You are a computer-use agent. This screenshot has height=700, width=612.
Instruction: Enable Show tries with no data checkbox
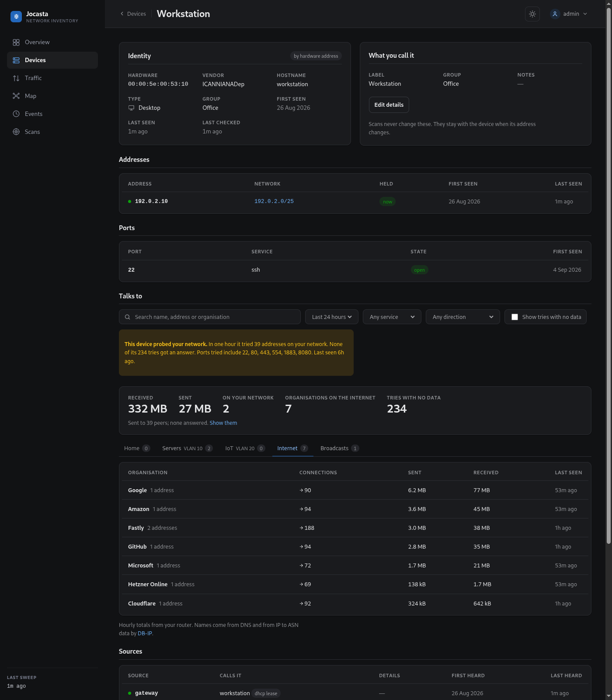coord(515,317)
